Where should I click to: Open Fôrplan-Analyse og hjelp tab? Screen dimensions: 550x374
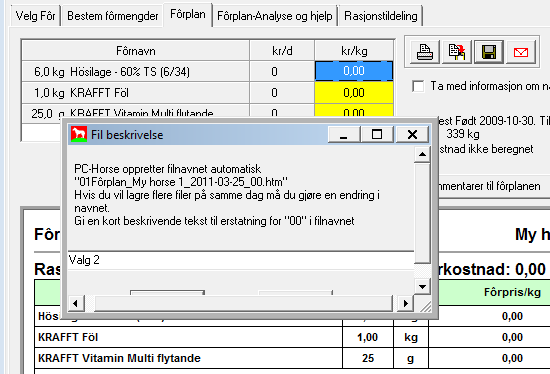click(275, 16)
